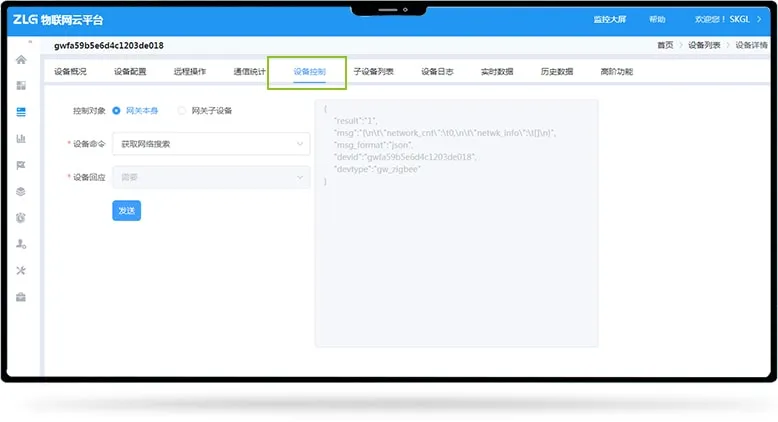Open the bar chart statistics sidebar icon

point(21,138)
